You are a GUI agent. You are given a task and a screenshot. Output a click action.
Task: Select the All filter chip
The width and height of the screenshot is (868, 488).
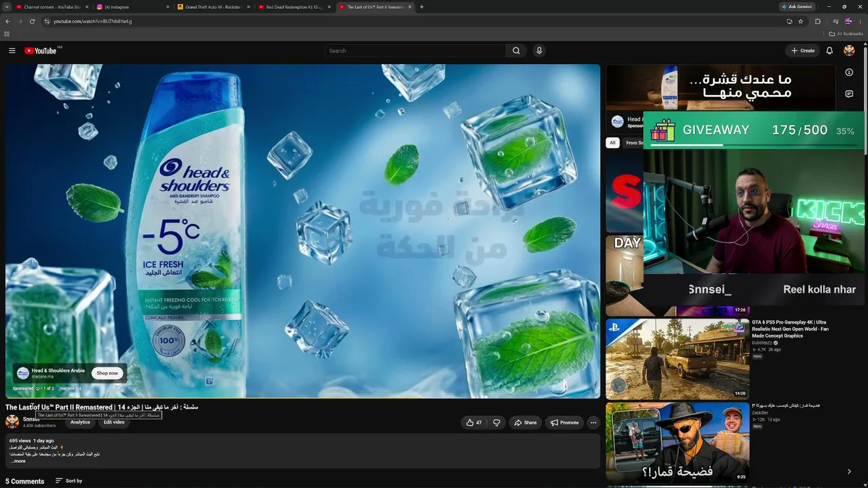pos(612,142)
